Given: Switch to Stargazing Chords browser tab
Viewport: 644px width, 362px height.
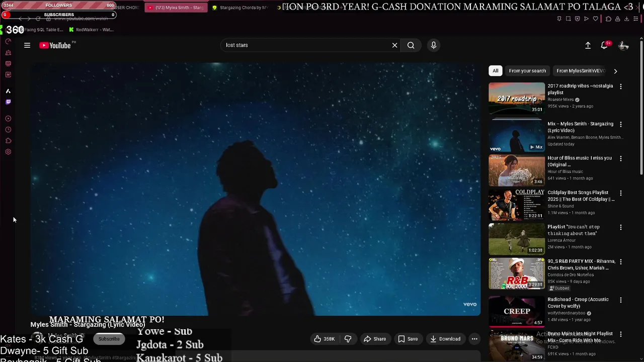Looking at the screenshot, I should click(x=240, y=8).
